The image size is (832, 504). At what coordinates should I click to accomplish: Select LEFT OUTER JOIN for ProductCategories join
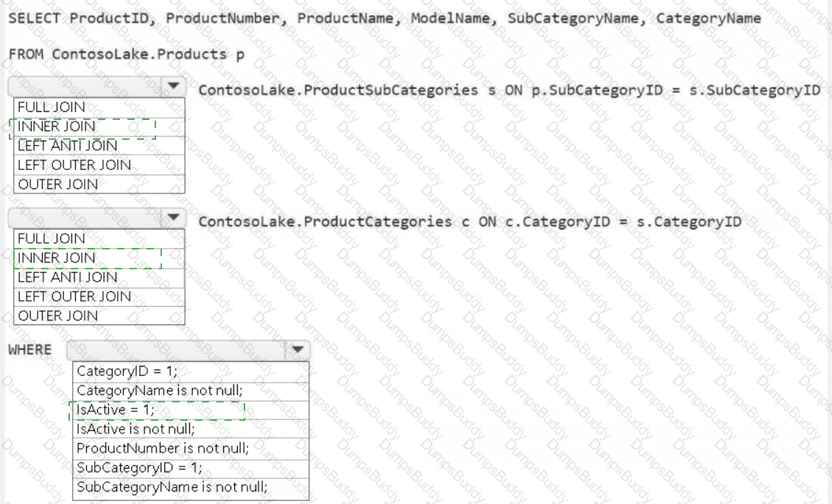(74, 297)
